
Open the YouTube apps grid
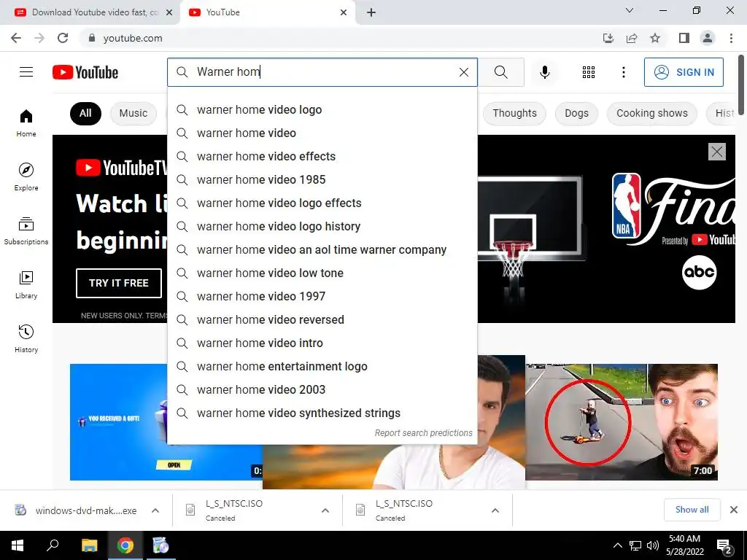[x=589, y=72]
